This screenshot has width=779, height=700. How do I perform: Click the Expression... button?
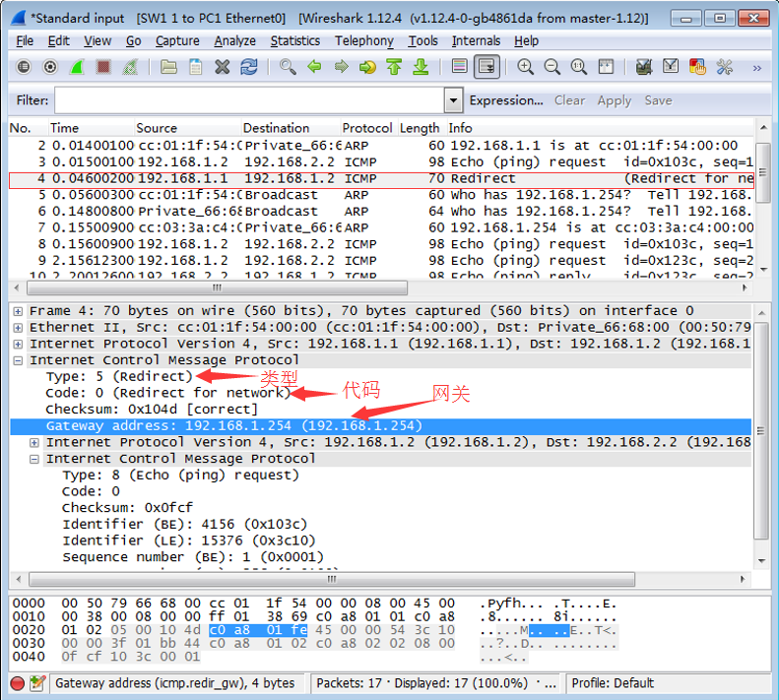506,100
